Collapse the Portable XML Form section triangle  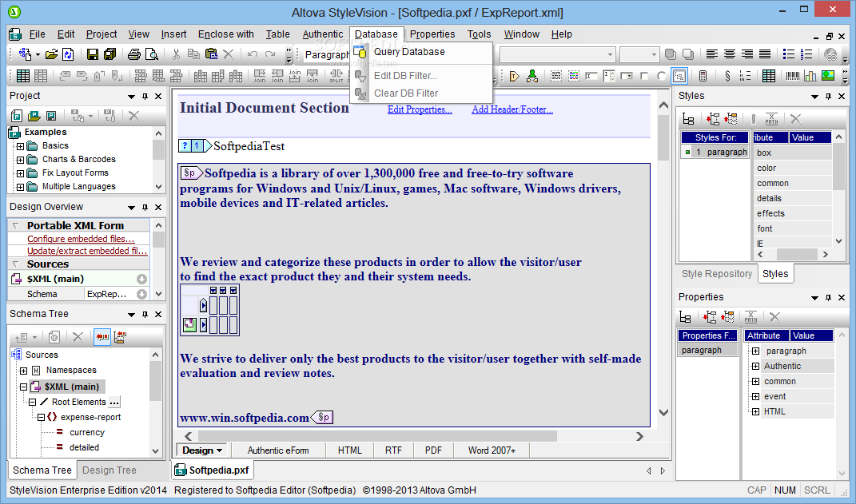tap(15, 225)
